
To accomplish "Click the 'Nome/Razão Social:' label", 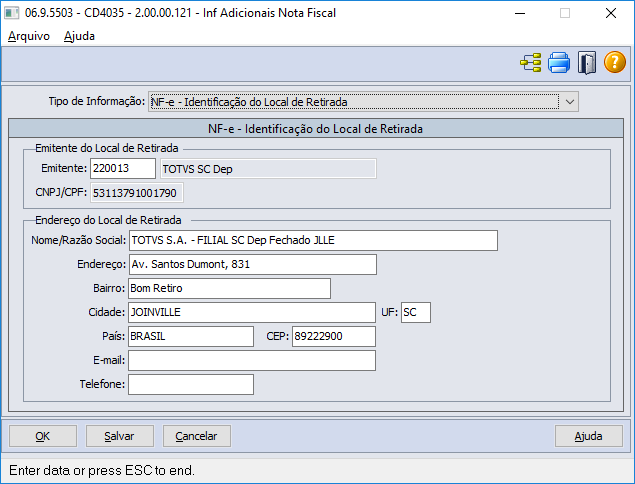I will [79, 241].
